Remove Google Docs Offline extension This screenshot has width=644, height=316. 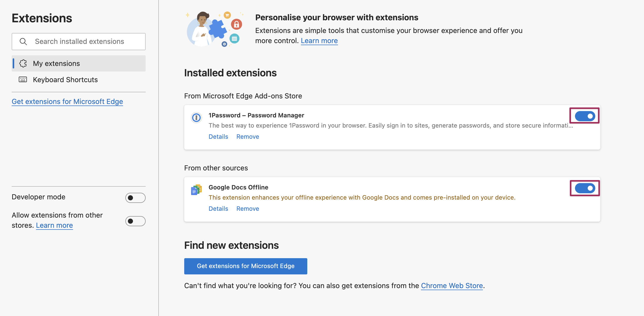[248, 209]
